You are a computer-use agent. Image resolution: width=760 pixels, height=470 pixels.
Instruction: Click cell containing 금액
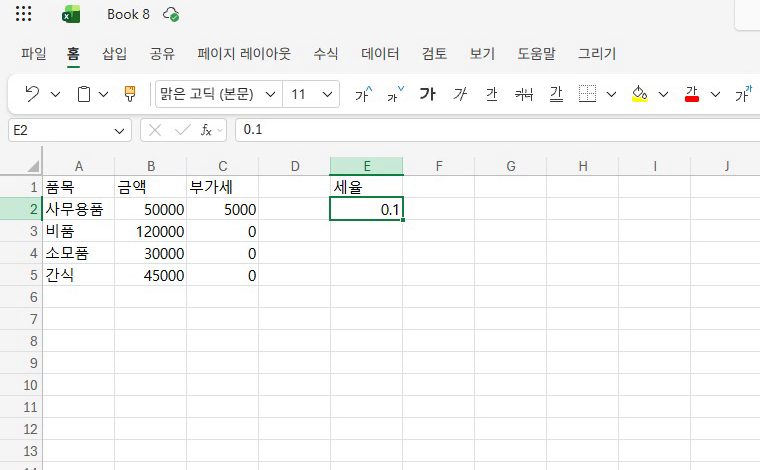tap(150, 187)
